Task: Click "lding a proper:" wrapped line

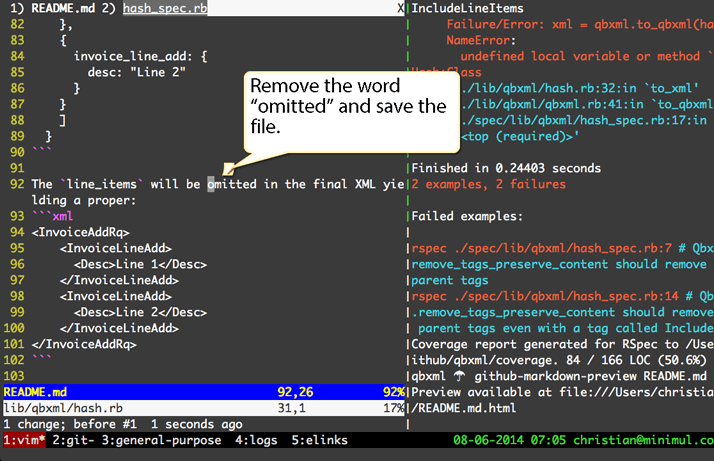Action: (84, 200)
